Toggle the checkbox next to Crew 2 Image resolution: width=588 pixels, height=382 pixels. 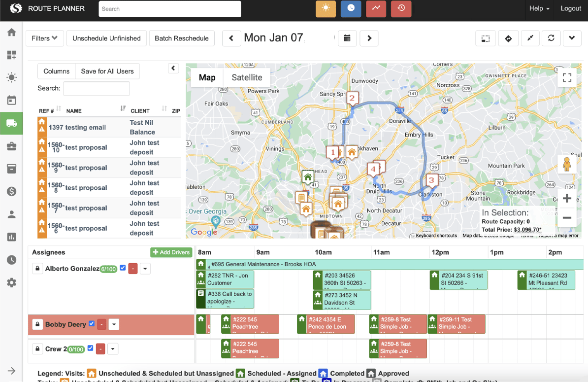pyautogui.click(x=90, y=348)
